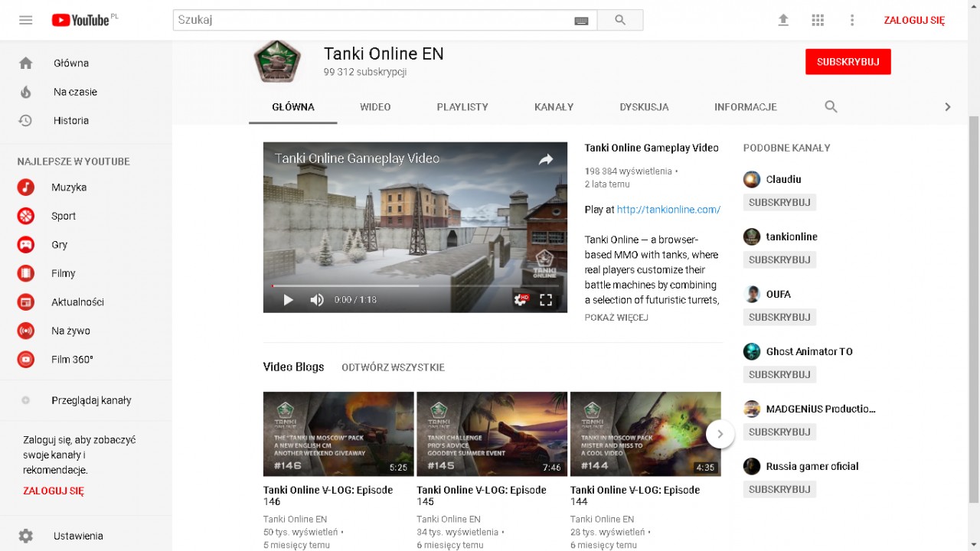
Task: Open the YouTube apps grid
Action: point(818,20)
